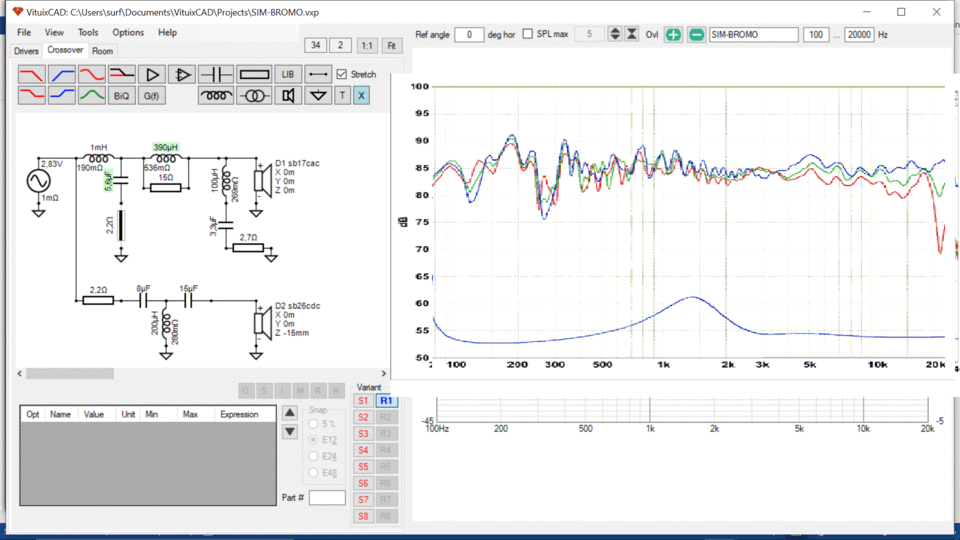Toggle the Stretch checkbox
This screenshot has width=960, height=540.
[342, 74]
